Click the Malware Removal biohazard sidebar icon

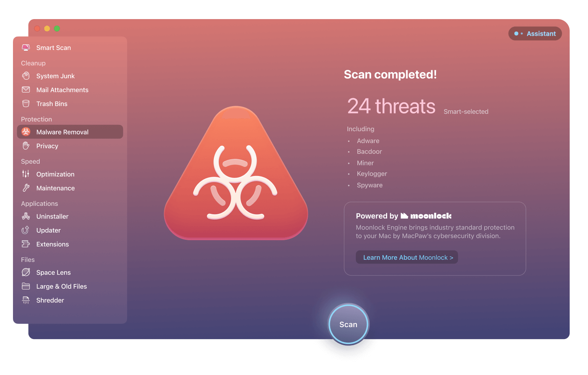[x=26, y=132]
